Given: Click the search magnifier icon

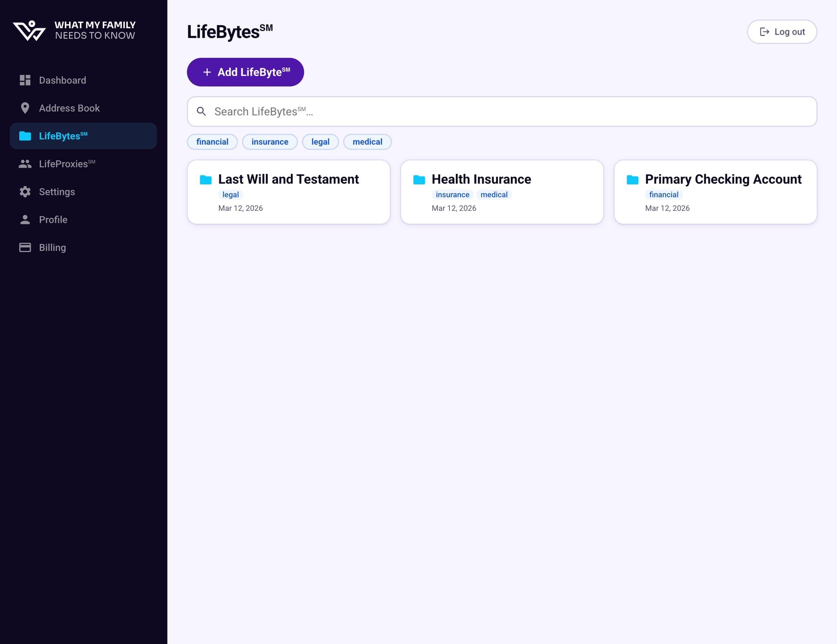Looking at the screenshot, I should click(x=201, y=111).
